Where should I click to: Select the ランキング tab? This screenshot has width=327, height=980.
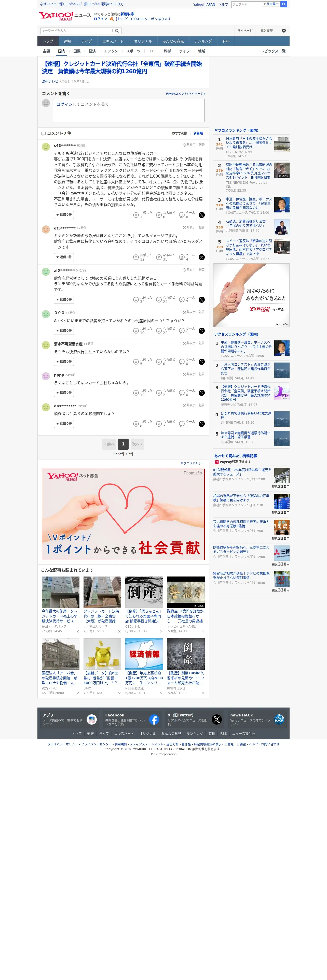(x=203, y=41)
